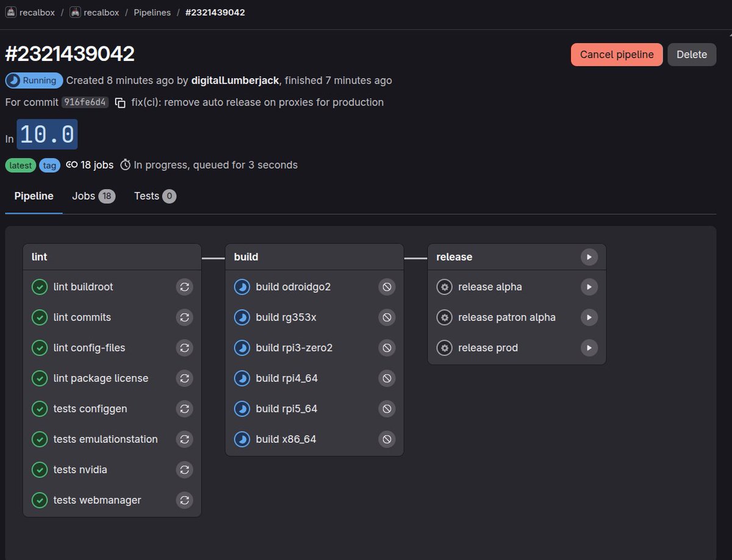This screenshot has width=732, height=560.
Task: Retry the tests configgen job
Action: tap(184, 409)
